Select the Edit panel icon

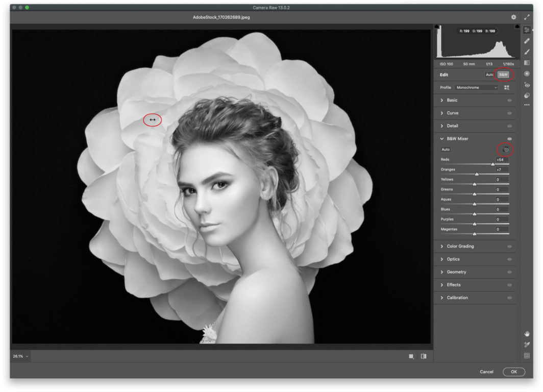click(527, 30)
